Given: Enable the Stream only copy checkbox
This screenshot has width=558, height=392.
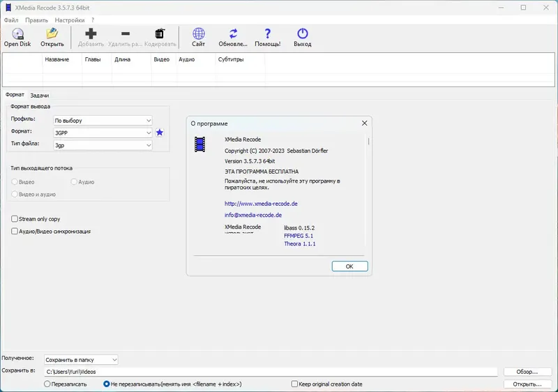Looking at the screenshot, I should pos(15,219).
